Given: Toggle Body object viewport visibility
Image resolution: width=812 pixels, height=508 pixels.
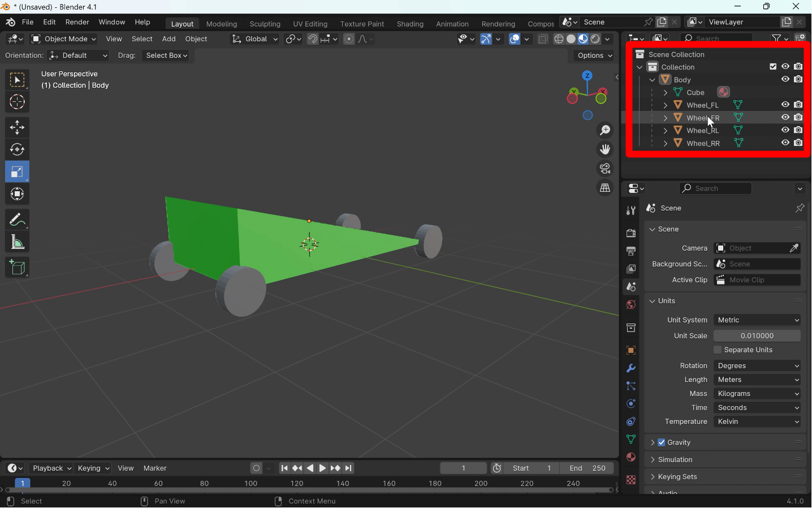Looking at the screenshot, I should (785, 79).
